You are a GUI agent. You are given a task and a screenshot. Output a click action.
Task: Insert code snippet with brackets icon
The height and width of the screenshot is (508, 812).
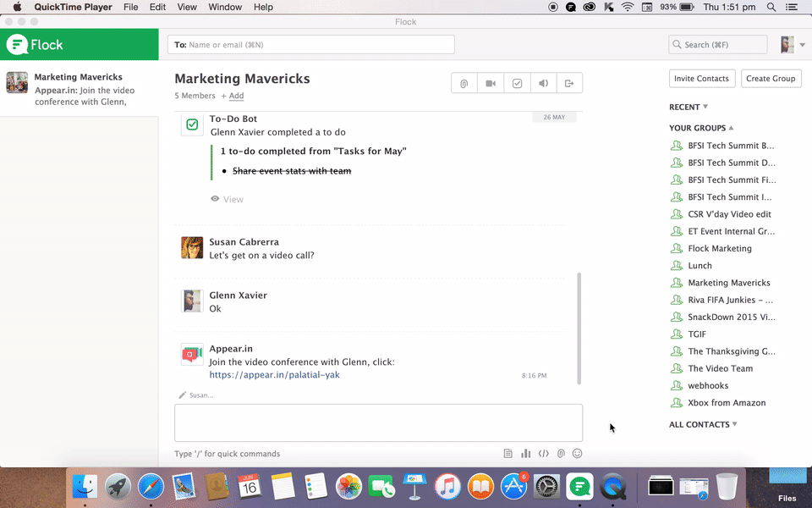point(543,454)
